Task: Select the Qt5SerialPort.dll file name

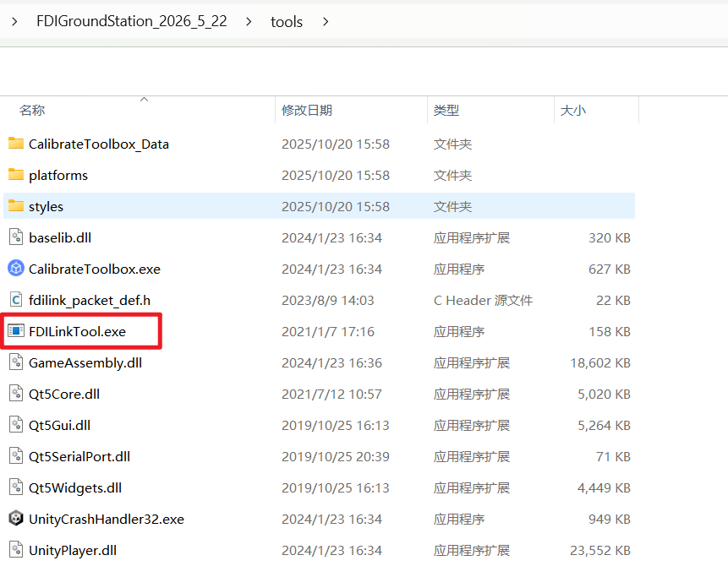Action: click(x=79, y=456)
